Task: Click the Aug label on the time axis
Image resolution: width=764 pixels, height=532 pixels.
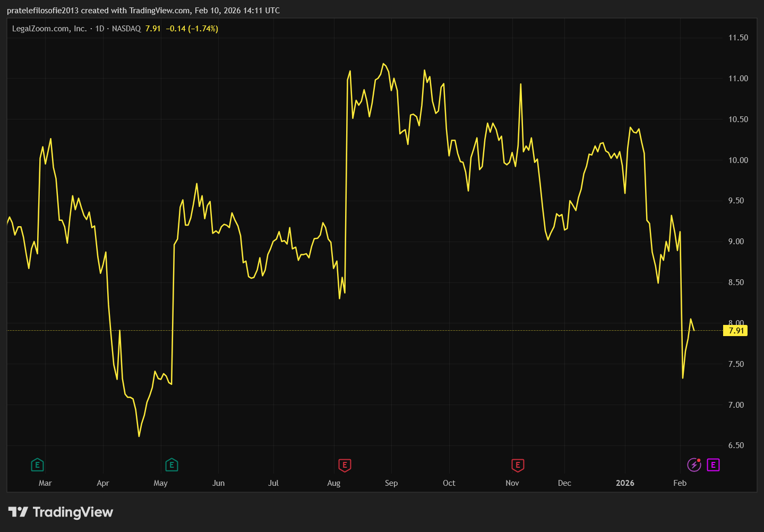Action: [334, 483]
